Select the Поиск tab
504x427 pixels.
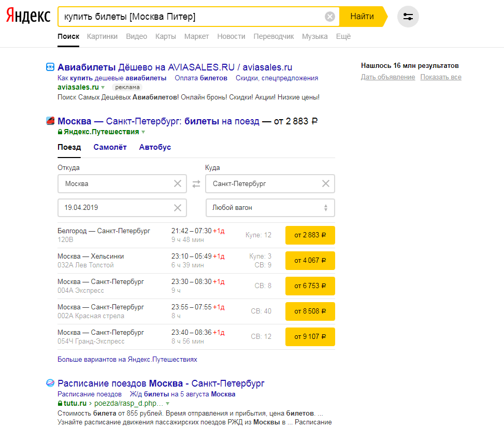tap(68, 36)
